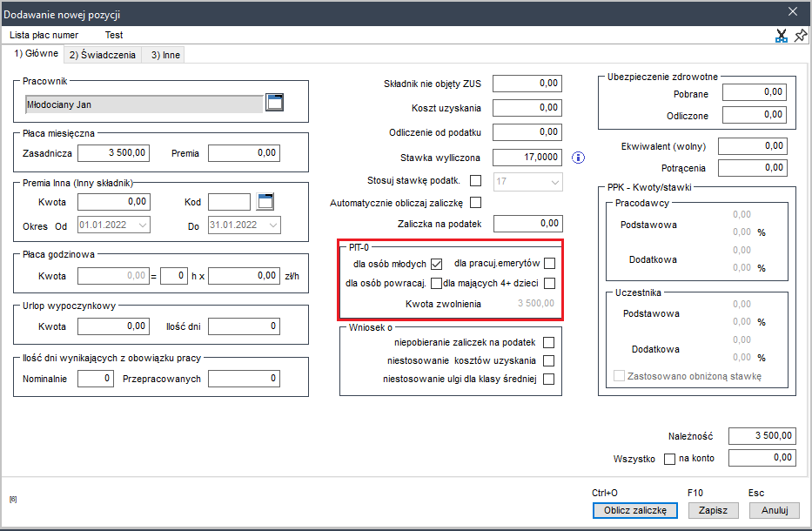Viewport: 812px width, 531px height.
Task: Check dla osób powracaj. checkbox
Action: click(x=437, y=283)
